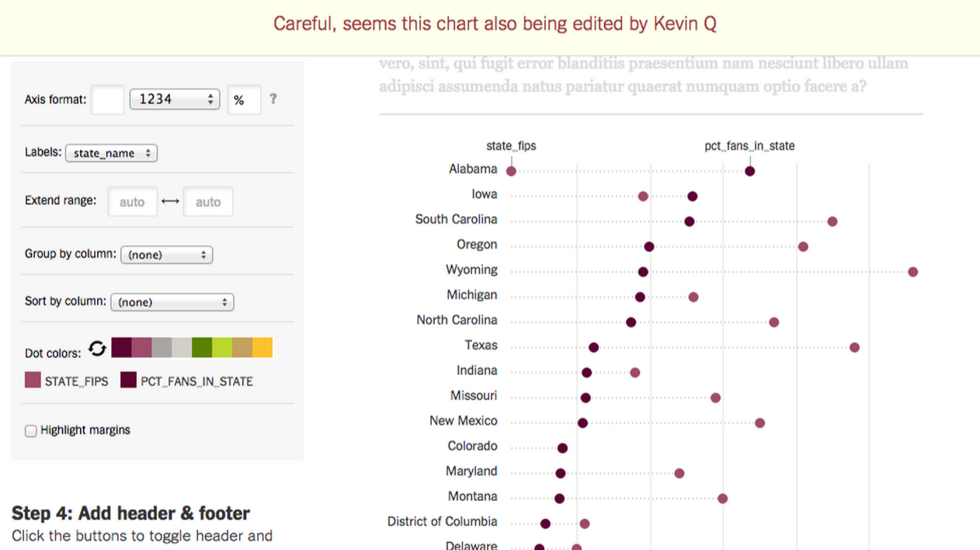This screenshot has width=980, height=550.
Task: Choose the yellow-orange color swatch
Action: pos(262,347)
